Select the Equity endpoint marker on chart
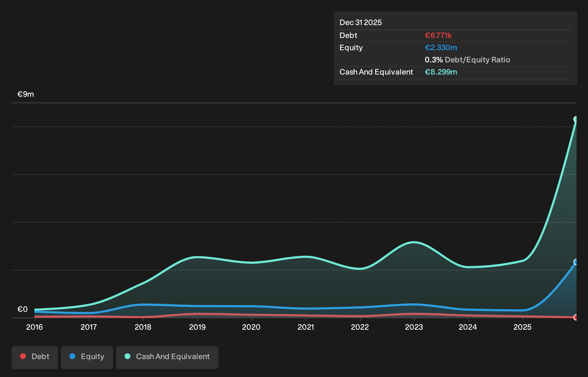The image size is (588, 377). click(x=576, y=262)
